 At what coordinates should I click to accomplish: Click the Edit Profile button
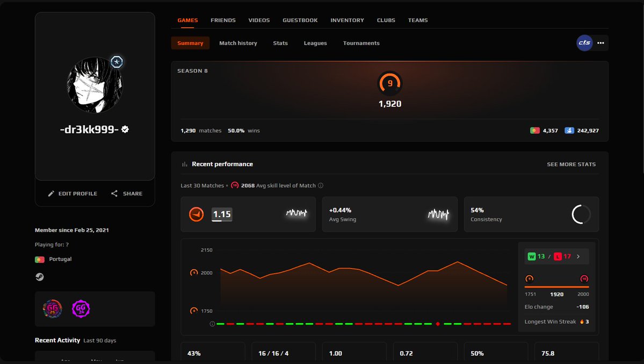pos(73,194)
